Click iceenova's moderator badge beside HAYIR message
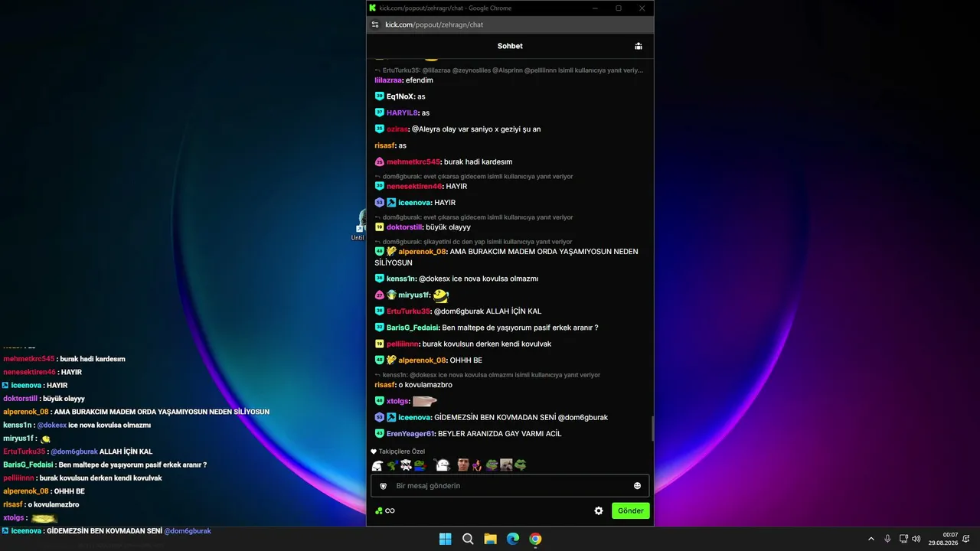The height and width of the screenshot is (551, 980). [x=391, y=203]
